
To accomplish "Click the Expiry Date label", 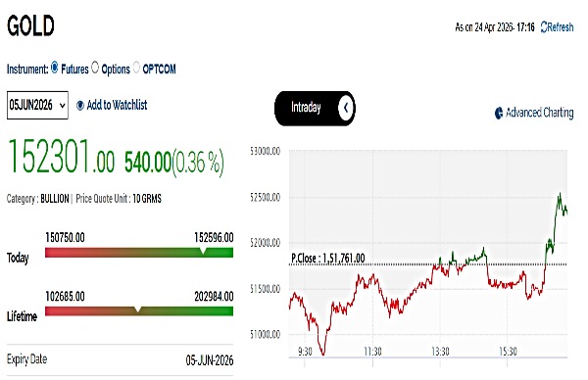I will pos(27,359).
